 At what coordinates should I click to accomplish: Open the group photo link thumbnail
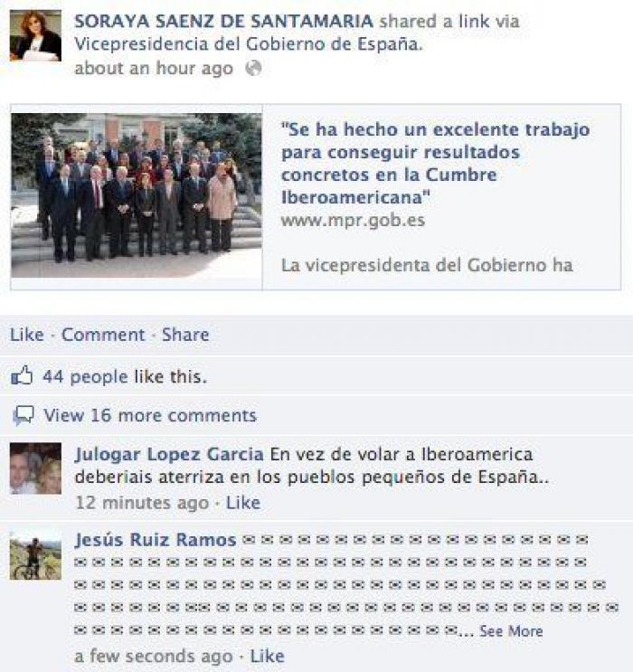pos(137,195)
